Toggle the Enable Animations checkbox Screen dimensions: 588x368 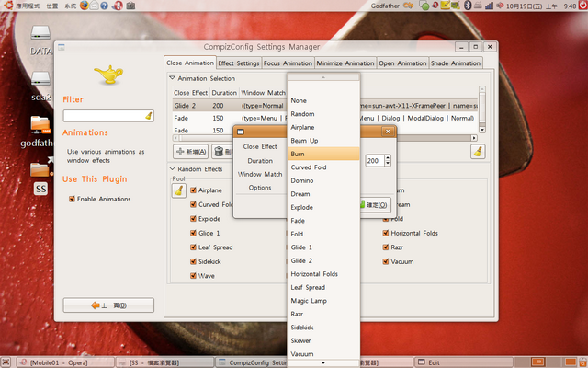72,199
